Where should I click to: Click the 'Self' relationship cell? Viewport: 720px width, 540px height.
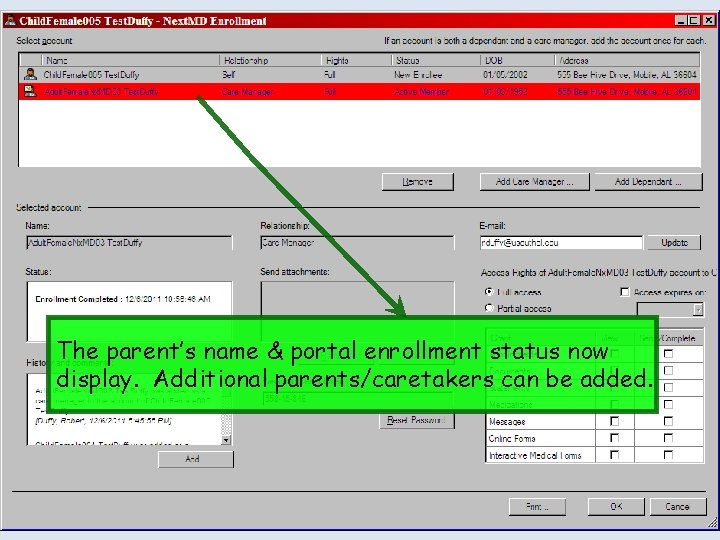coord(228,74)
